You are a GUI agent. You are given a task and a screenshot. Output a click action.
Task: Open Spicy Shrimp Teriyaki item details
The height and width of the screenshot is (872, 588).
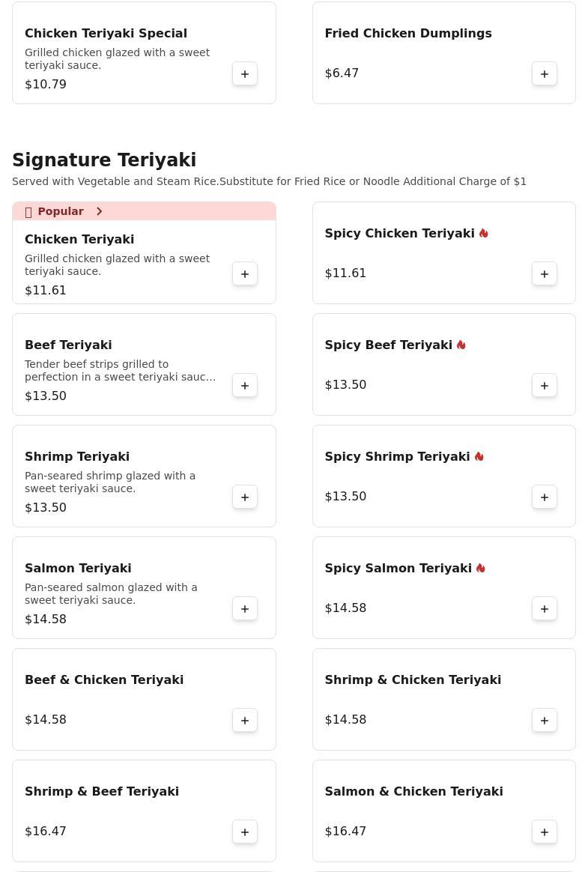(397, 456)
